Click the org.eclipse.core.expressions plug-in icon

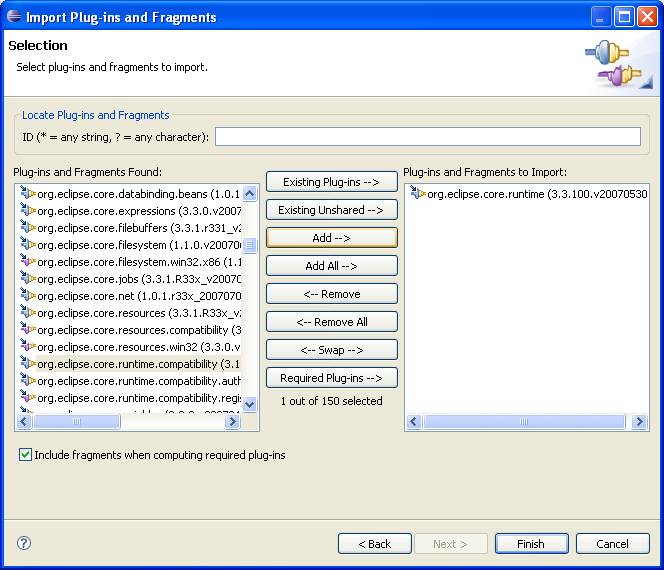coord(28,210)
